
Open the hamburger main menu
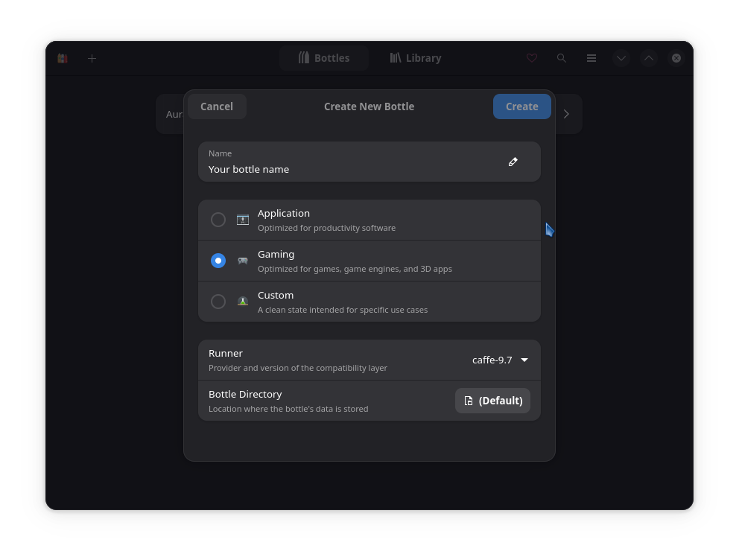pyautogui.click(x=591, y=58)
